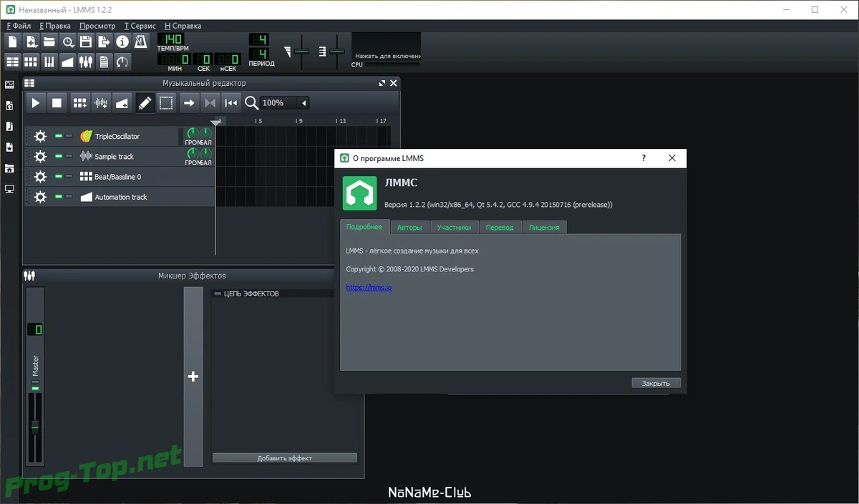Show the Beat+Bassline Editor toolbar icon
The image size is (859, 504).
pyautogui.click(x=31, y=62)
